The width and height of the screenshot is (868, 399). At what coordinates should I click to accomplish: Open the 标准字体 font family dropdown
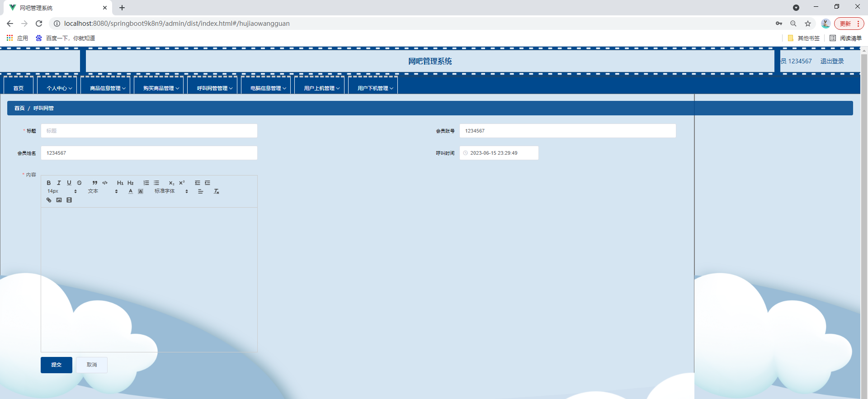click(x=171, y=191)
